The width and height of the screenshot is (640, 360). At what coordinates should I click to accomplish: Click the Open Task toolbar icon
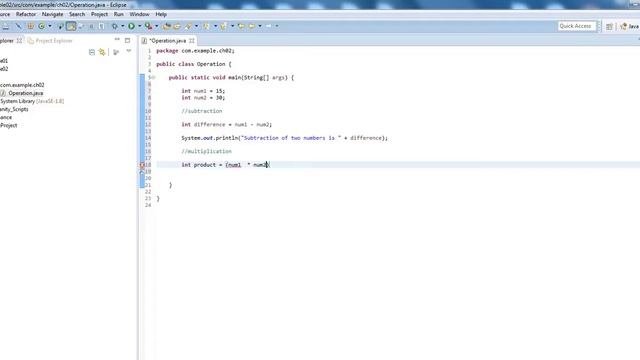(177, 26)
